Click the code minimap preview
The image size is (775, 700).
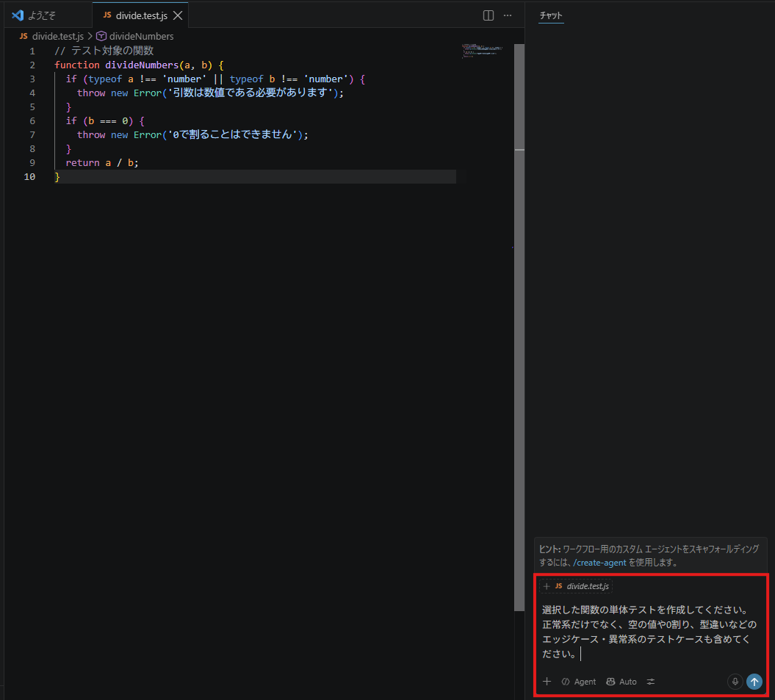(483, 51)
